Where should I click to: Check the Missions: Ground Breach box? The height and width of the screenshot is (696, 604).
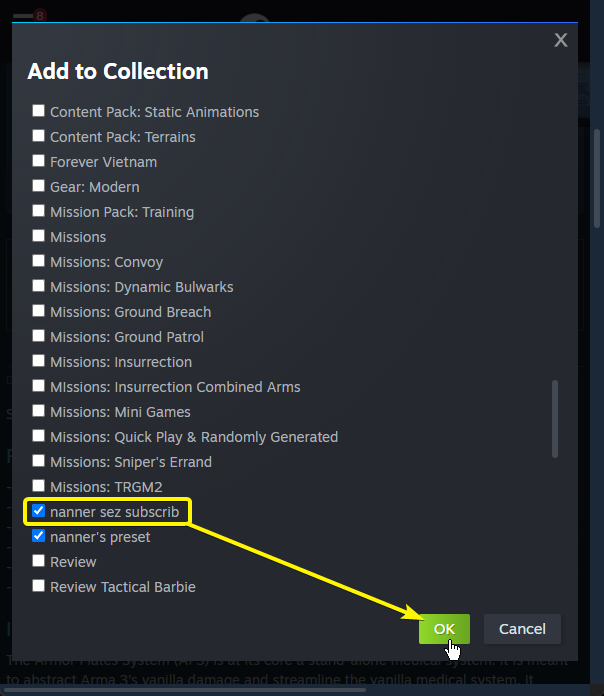[x=39, y=312]
